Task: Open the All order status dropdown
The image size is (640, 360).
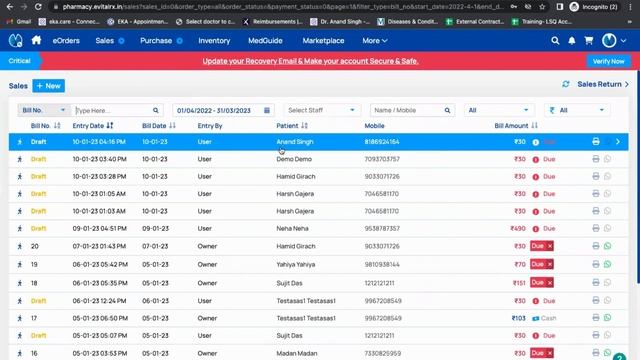Action: pyautogui.click(x=498, y=110)
